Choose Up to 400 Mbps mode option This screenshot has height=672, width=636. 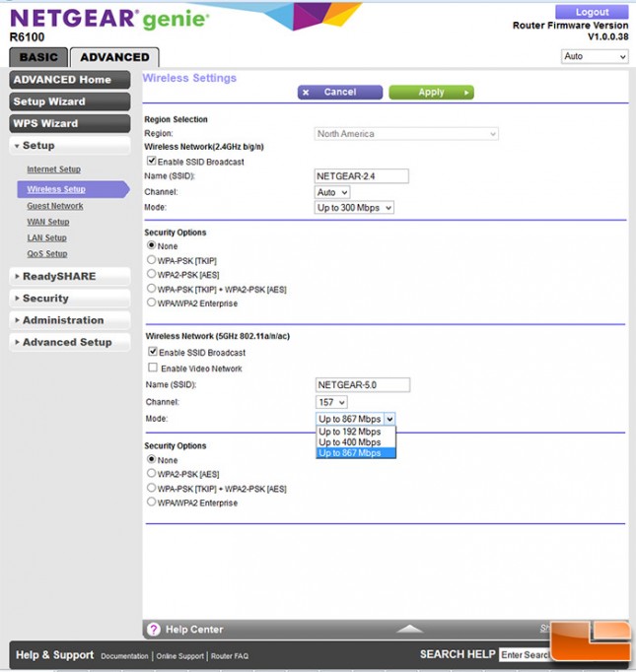pyautogui.click(x=356, y=442)
